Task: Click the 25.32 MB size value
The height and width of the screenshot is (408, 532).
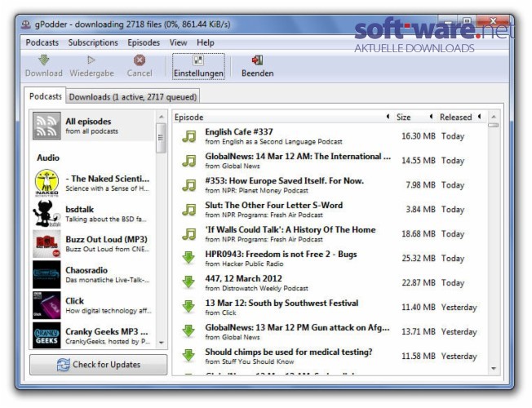Action: (419, 259)
